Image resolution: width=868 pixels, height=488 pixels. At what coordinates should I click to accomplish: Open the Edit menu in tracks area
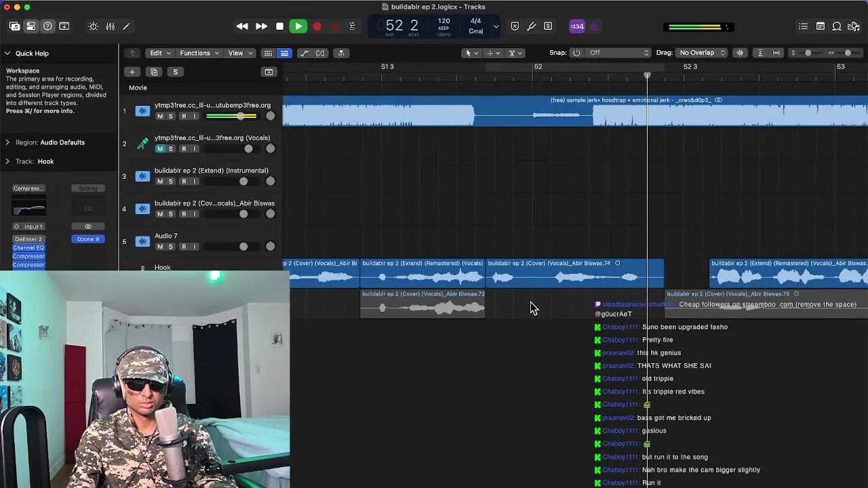159,53
